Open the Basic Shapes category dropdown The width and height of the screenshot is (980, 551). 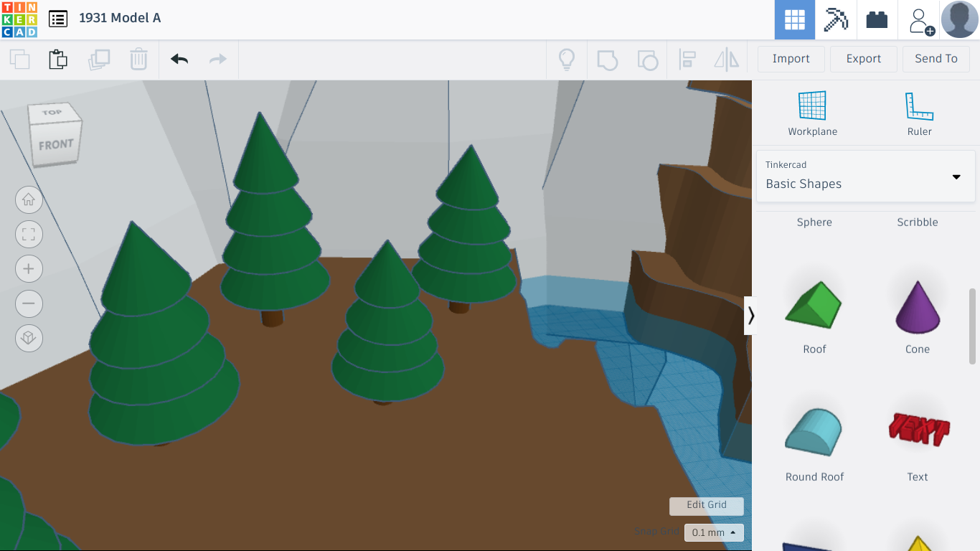866,176
